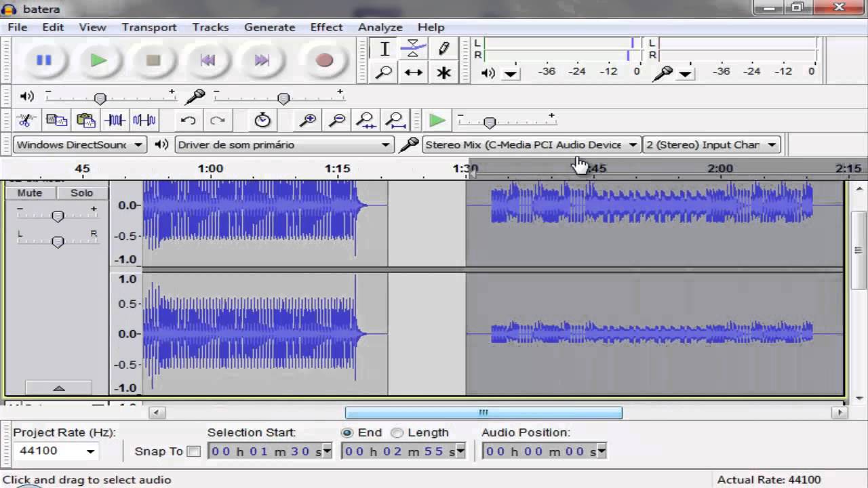The image size is (868, 488).
Task: Click the track pan slider handle
Action: [x=58, y=241]
